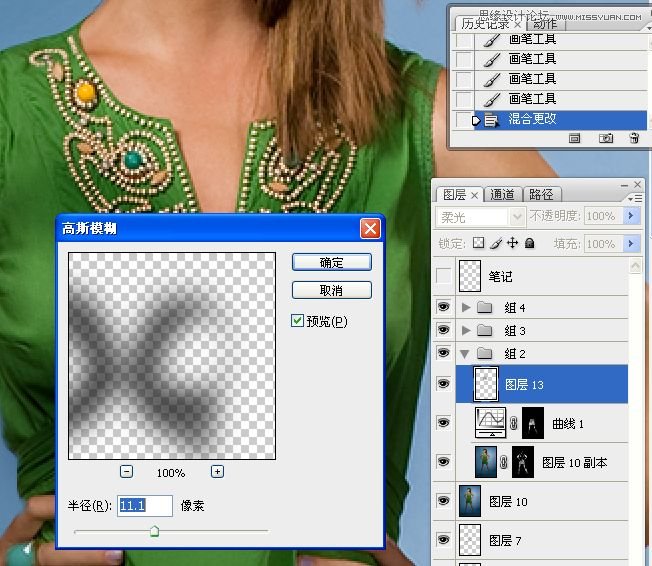
Task: Toggle lock all padlock icon
Action: point(529,243)
